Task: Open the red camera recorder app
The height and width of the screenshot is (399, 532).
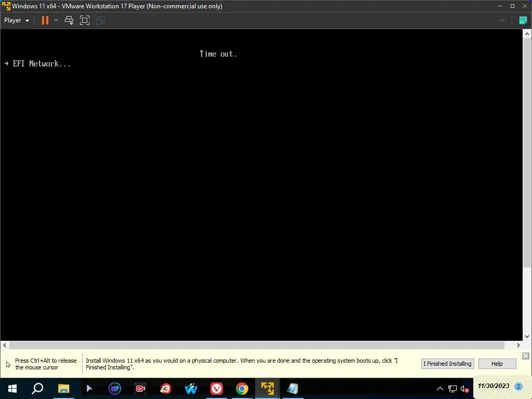Action: click(140, 389)
